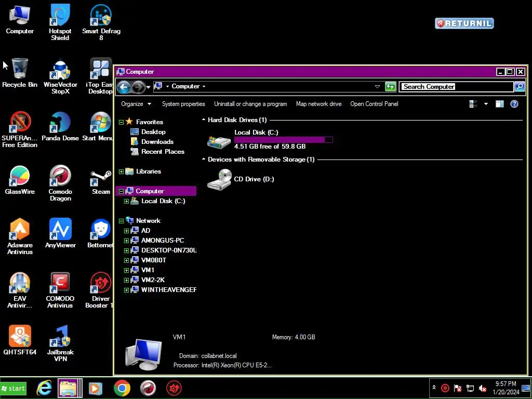Open recent pages dropdown beside Forward button
The height and width of the screenshot is (399, 532).
coord(148,87)
